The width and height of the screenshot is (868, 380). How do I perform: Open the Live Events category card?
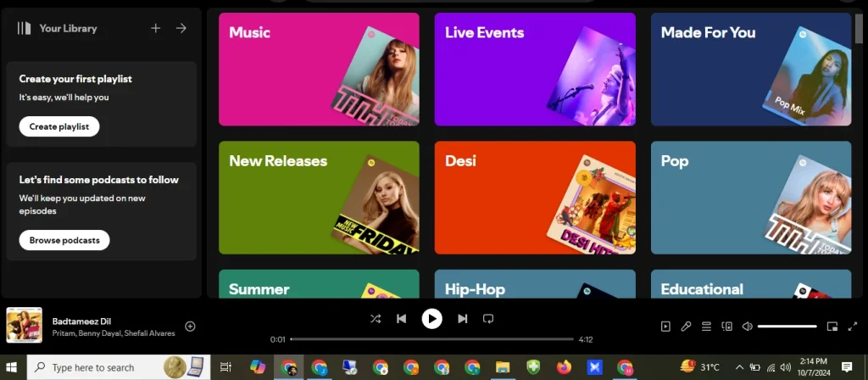535,70
